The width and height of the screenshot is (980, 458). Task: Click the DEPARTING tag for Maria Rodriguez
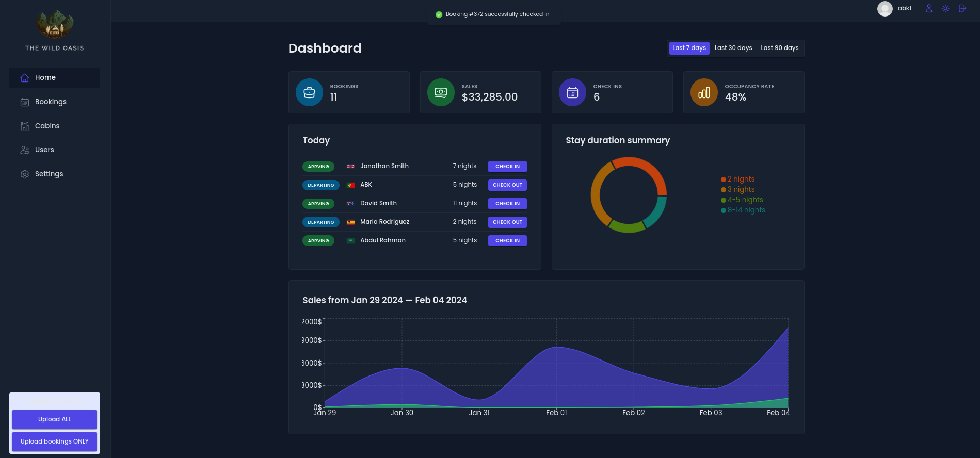point(321,222)
